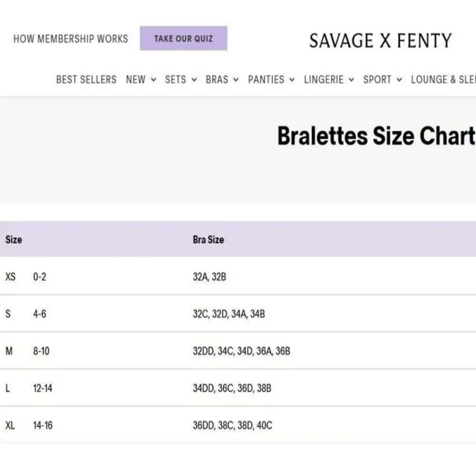Select the LINGERIE menu label
The width and height of the screenshot is (476, 476).
click(x=324, y=79)
